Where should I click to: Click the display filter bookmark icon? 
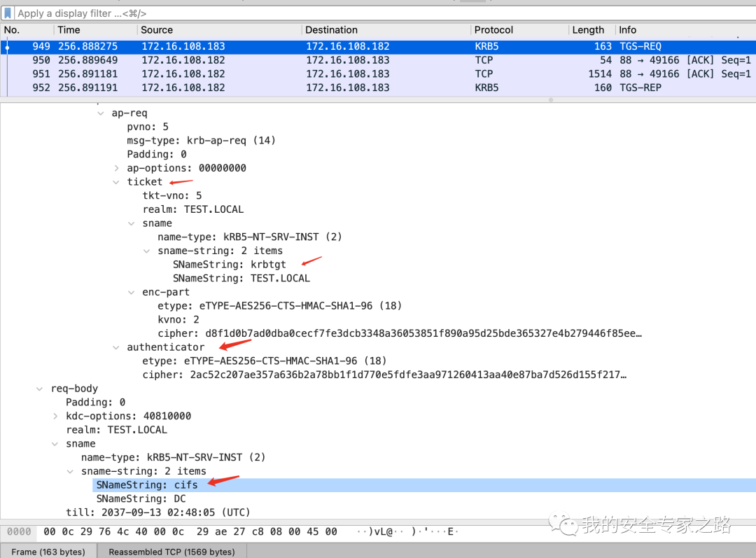pyautogui.click(x=8, y=13)
